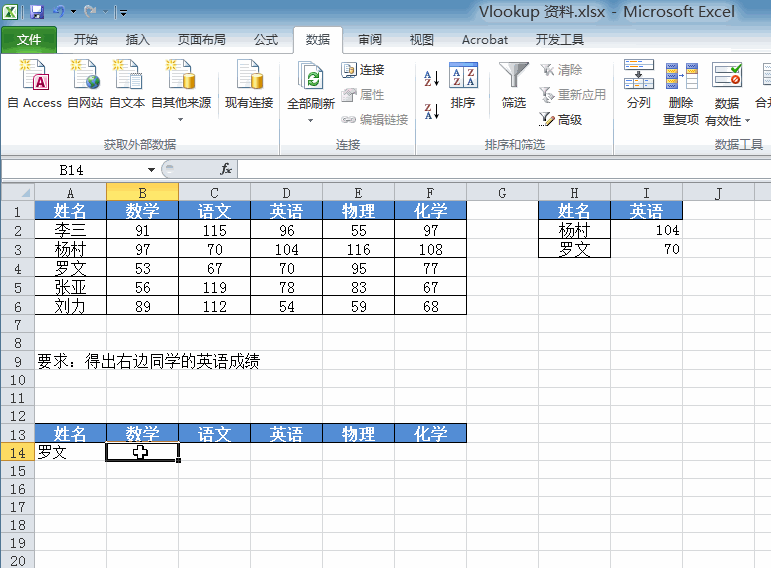Switch to the 视图 View tab
The height and width of the screenshot is (568, 771).
(x=421, y=39)
